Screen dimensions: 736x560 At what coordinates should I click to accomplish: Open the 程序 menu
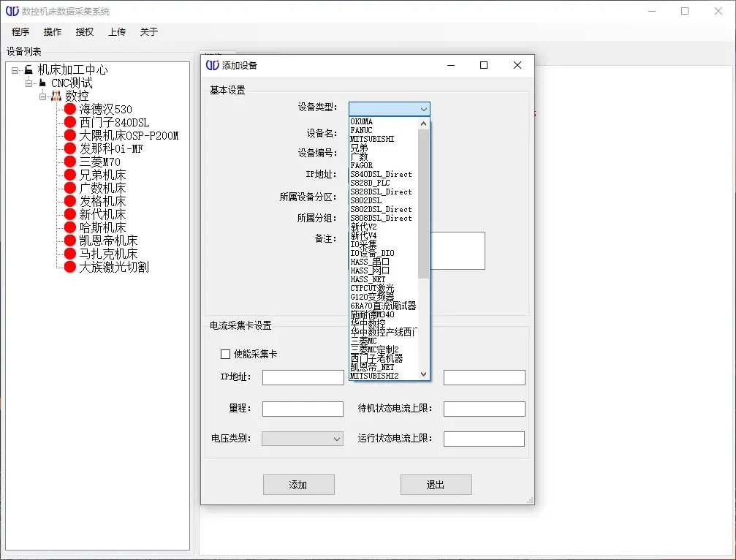(x=20, y=32)
